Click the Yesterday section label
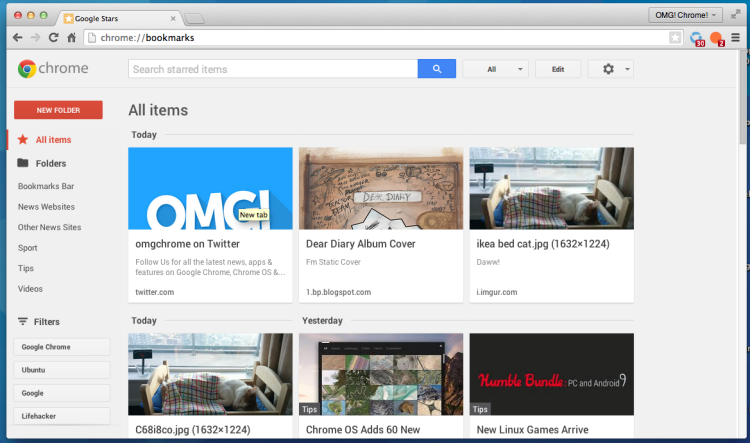This screenshot has width=750, height=443. tap(322, 321)
